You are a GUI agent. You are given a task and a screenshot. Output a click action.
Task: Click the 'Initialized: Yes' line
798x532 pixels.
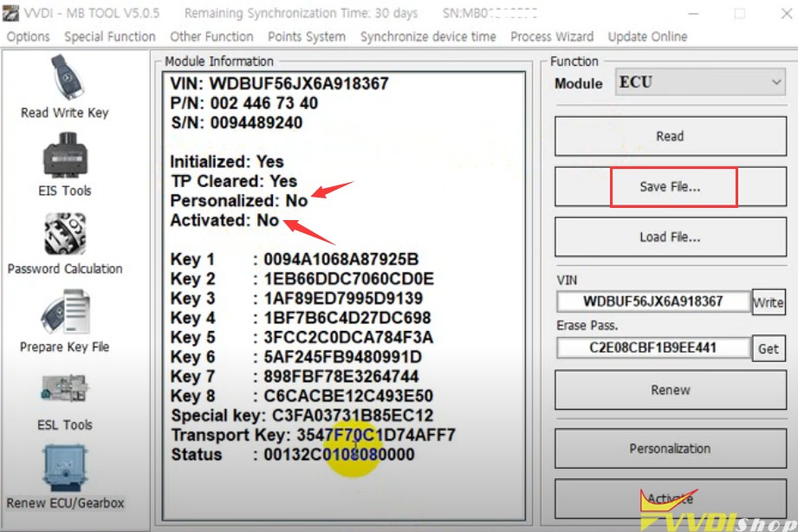pyautogui.click(x=227, y=162)
